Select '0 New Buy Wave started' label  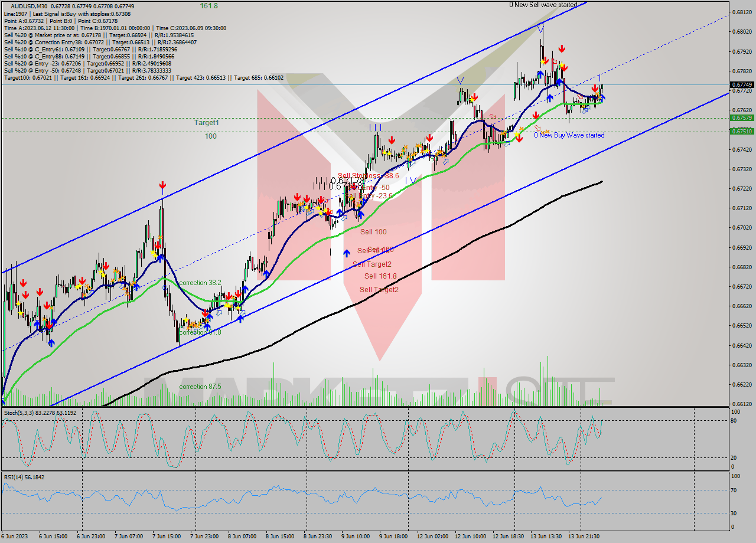(569, 135)
